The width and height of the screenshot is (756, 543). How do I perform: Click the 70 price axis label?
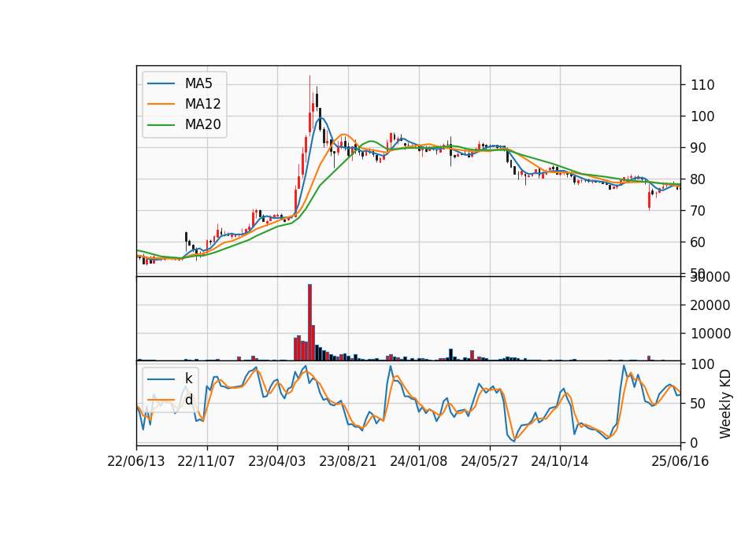[x=699, y=211]
